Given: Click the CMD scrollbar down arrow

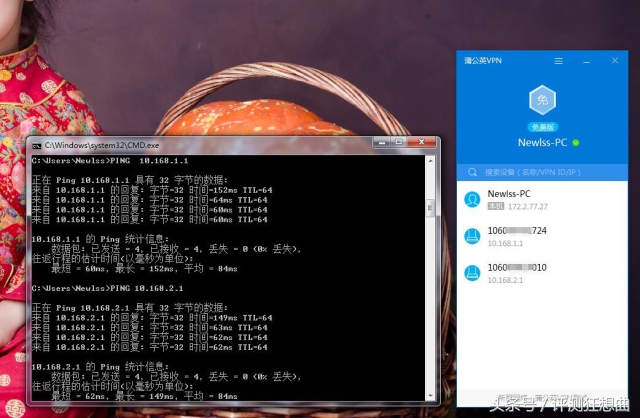Looking at the screenshot, I should coord(431,395).
